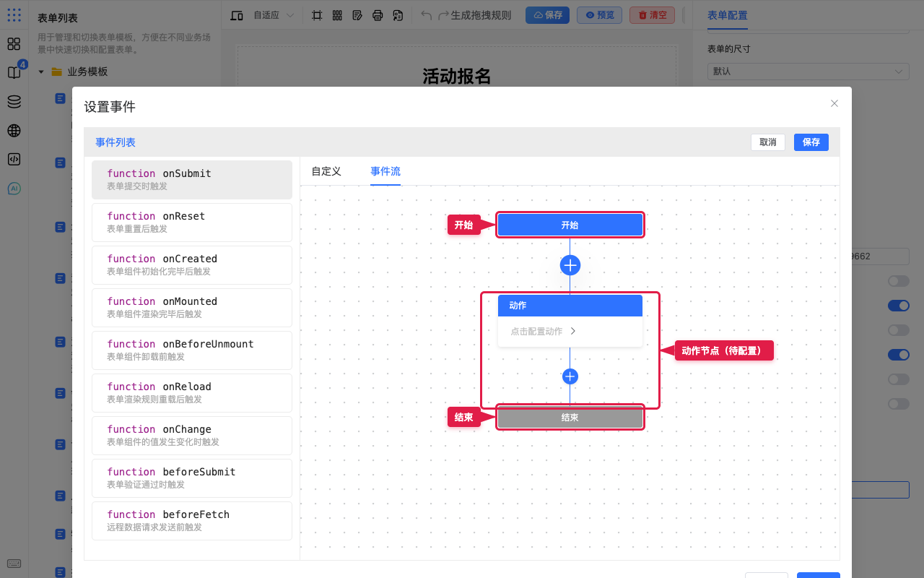
Task: Click the redo arrow in toolbar
Action: tap(443, 15)
